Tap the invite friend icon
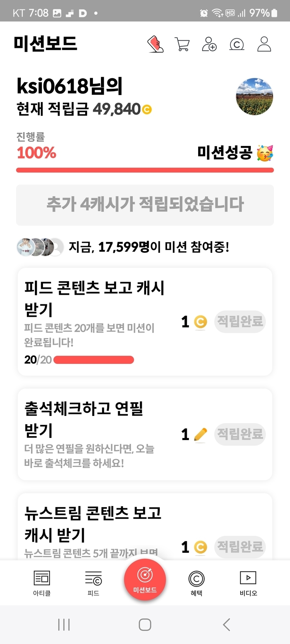The image size is (290, 644). tap(209, 44)
